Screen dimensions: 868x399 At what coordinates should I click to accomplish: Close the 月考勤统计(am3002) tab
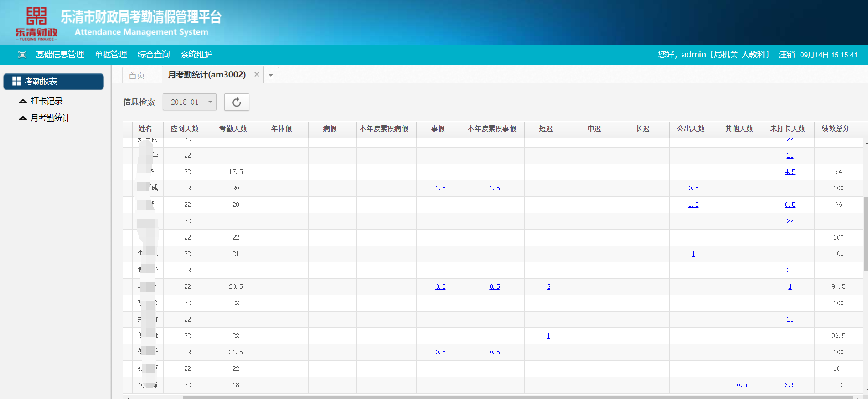[257, 74]
